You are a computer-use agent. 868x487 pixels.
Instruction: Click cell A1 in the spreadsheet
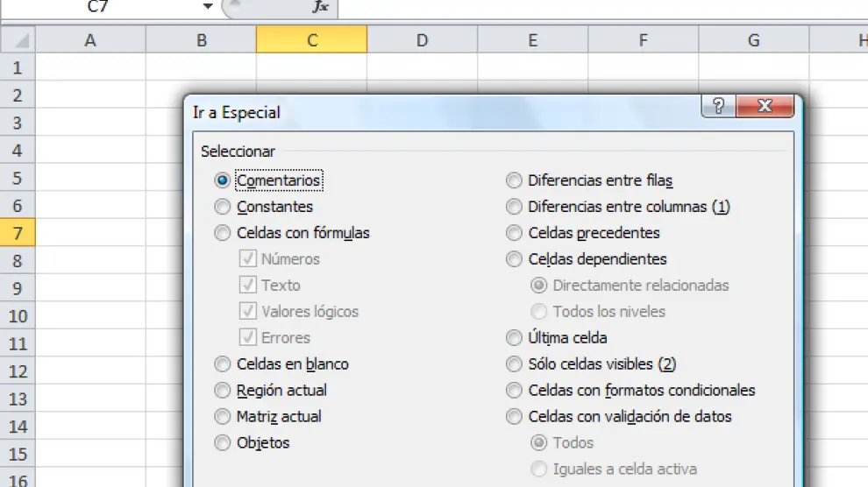click(90, 67)
